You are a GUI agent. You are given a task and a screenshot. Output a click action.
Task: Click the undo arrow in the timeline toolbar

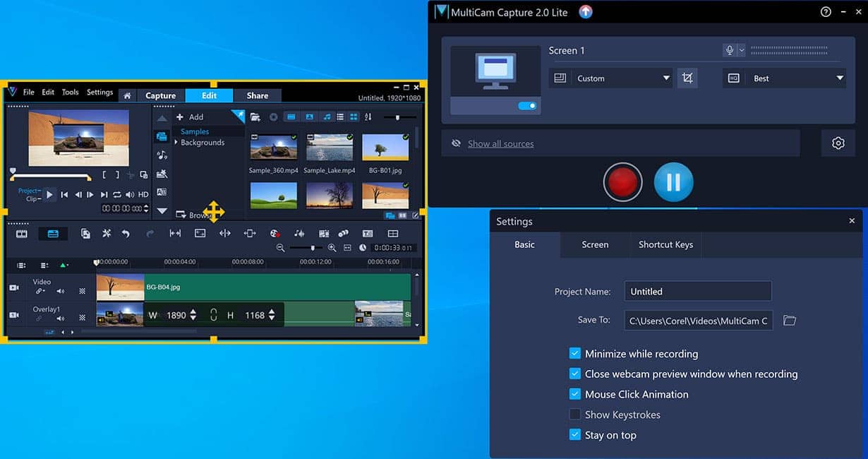coord(126,234)
